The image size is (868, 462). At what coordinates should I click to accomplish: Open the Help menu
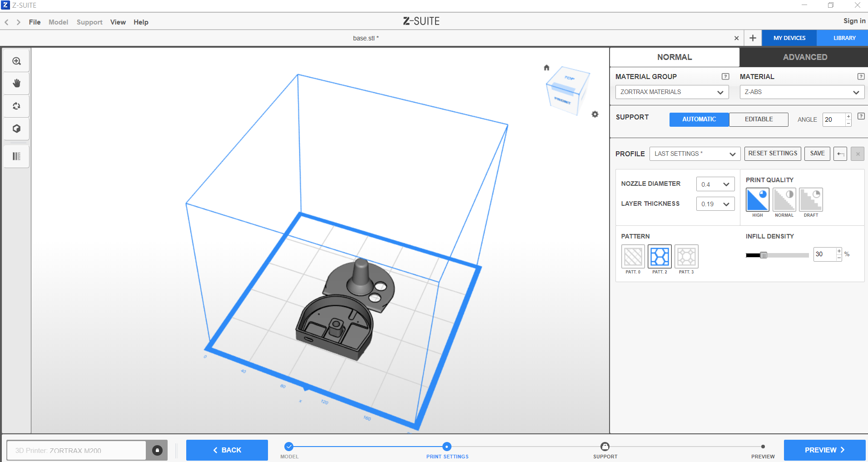click(141, 22)
